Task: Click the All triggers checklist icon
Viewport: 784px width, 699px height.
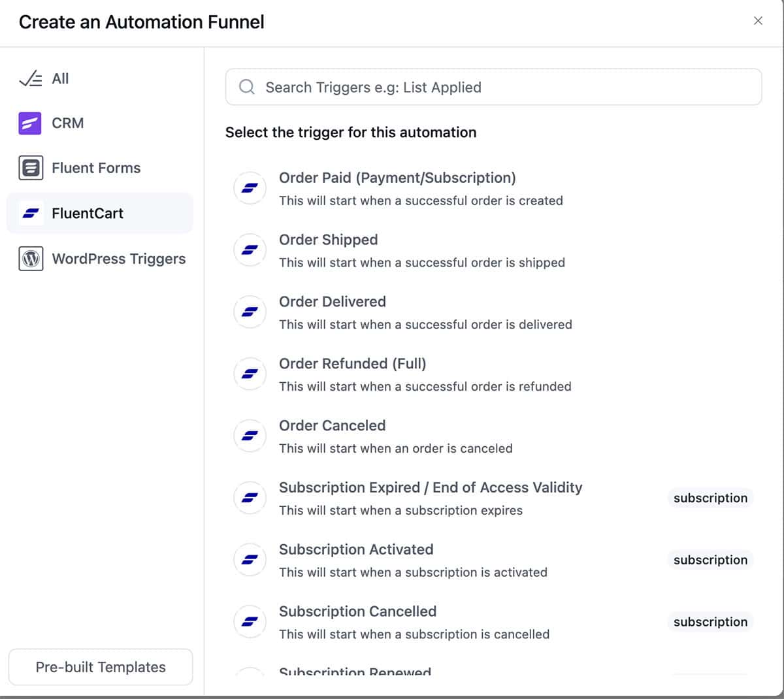Action: point(31,79)
